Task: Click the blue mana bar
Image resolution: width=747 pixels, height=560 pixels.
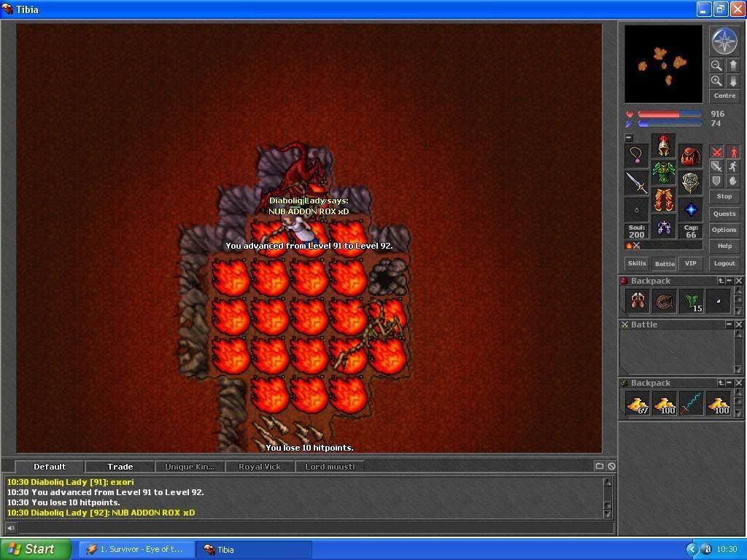Action: coord(670,124)
